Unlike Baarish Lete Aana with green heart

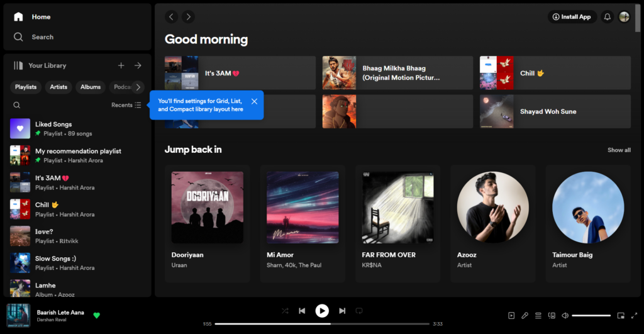(x=96, y=315)
